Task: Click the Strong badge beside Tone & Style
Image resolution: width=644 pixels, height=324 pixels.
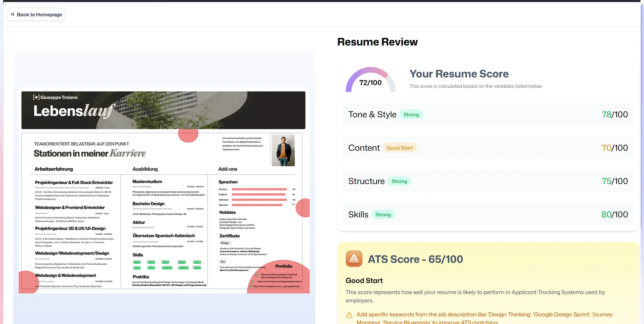Action: pos(411,115)
